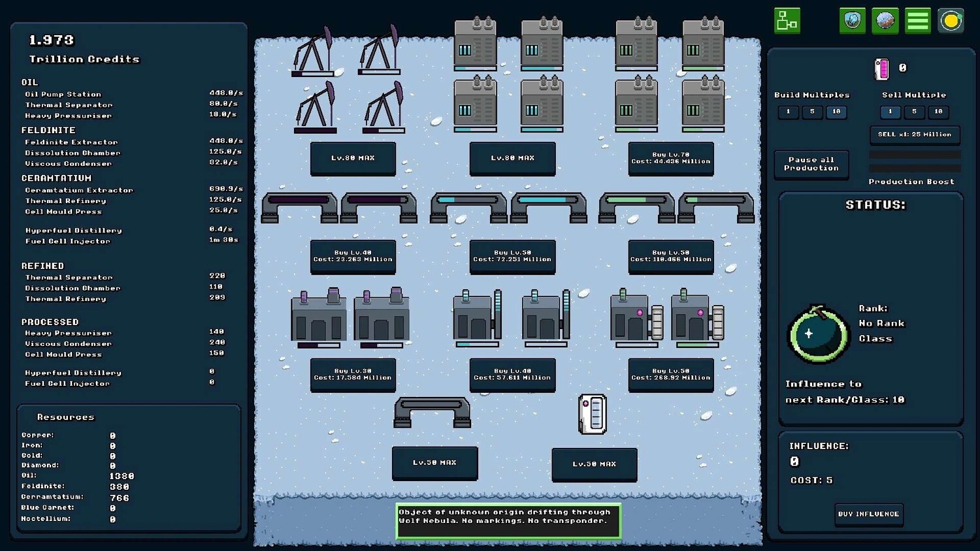Click the BUY INFLUENCE button
Screen dimensions: 980x551
(x=869, y=514)
